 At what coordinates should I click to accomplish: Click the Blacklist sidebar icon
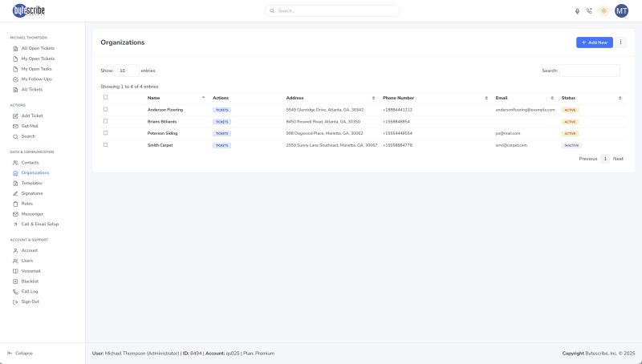coord(14,281)
